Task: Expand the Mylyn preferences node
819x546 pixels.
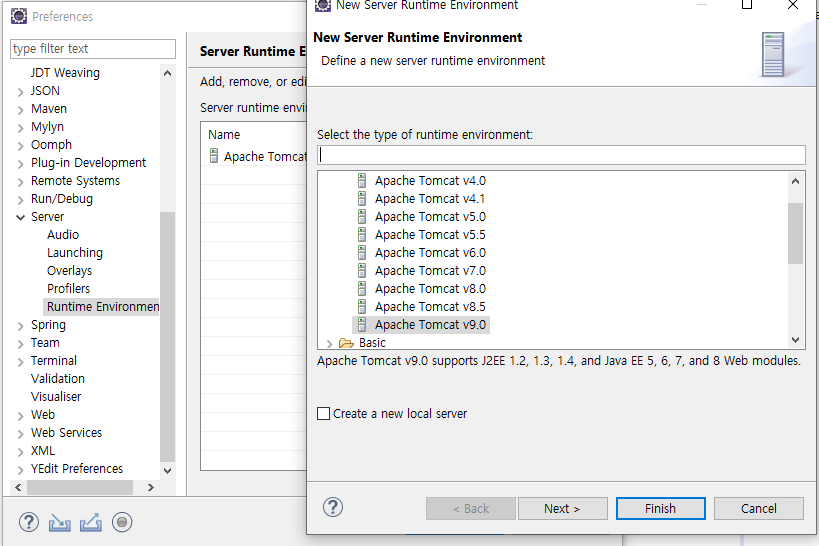Action: 20,128
